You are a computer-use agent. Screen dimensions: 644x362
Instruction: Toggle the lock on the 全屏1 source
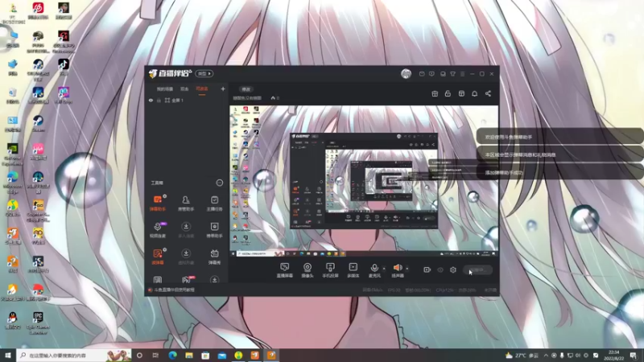(159, 100)
